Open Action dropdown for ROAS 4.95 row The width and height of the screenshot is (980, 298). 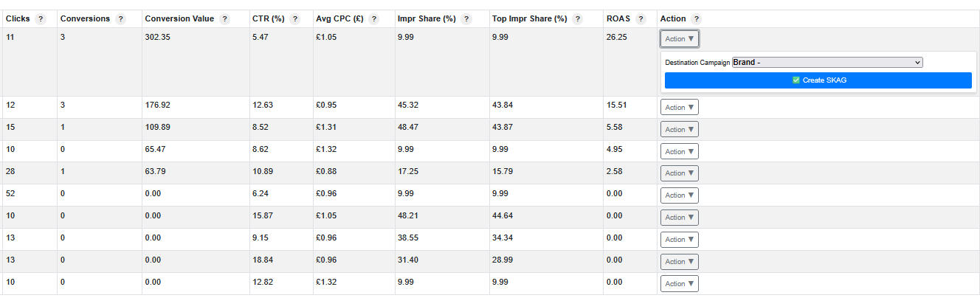pyautogui.click(x=679, y=151)
